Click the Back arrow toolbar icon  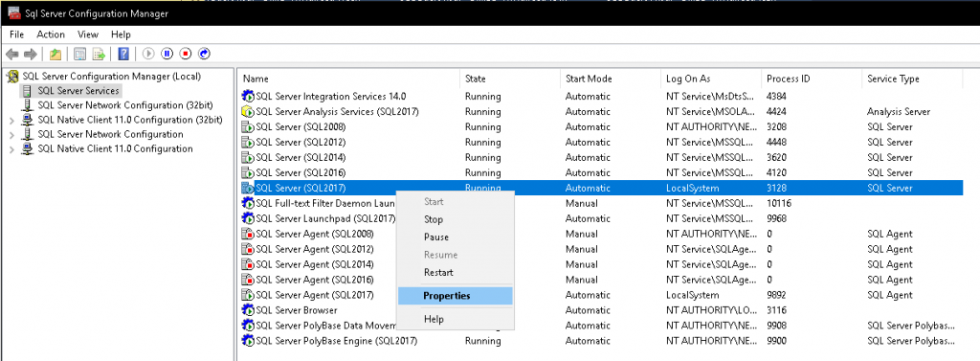coord(12,55)
